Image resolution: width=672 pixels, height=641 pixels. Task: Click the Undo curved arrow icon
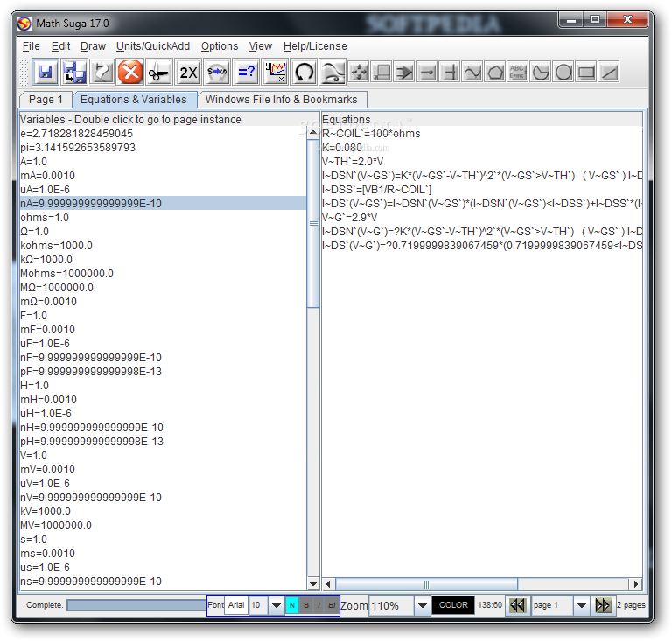coord(102,72)
